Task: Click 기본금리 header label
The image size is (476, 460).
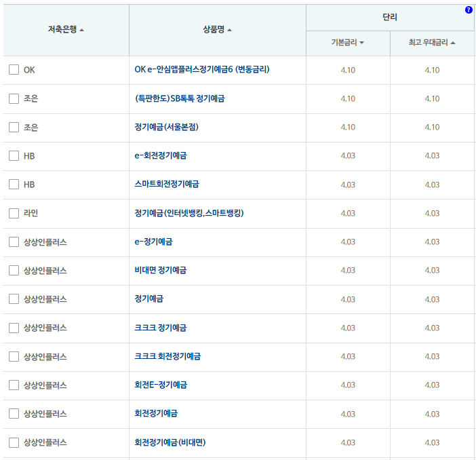Action: click(x=344, y=42)
